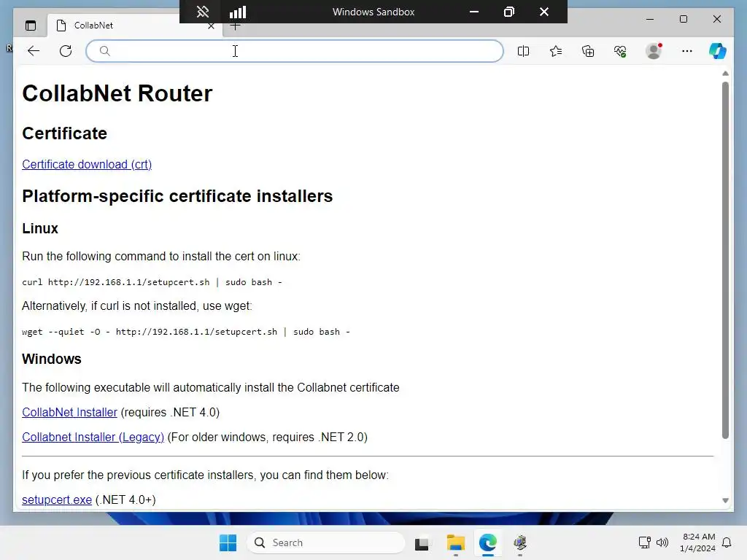Reload the CollabNet page
Viewport: 747px width, 560px height.
[66, 51]
